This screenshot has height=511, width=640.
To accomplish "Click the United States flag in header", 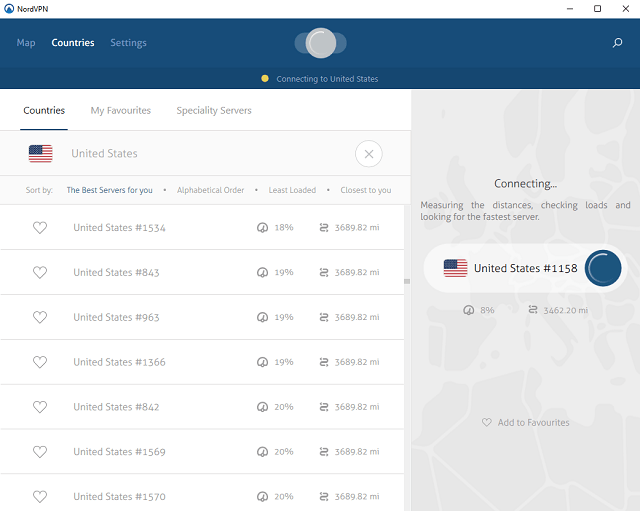I will (x=40, y=154).
